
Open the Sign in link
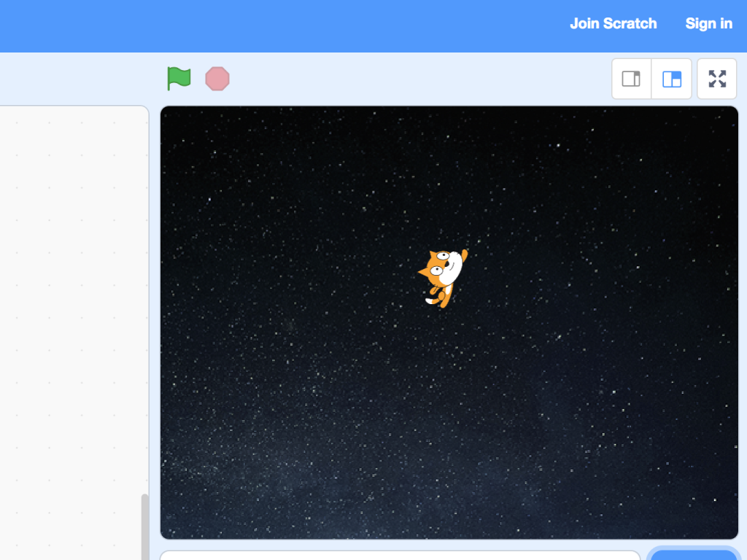pos(708,24)
